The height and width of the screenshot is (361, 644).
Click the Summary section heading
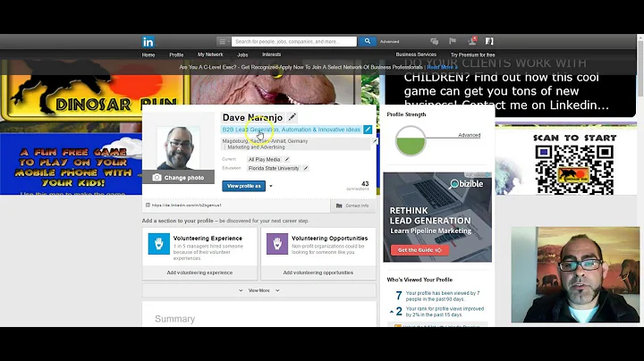coord(175,319)
